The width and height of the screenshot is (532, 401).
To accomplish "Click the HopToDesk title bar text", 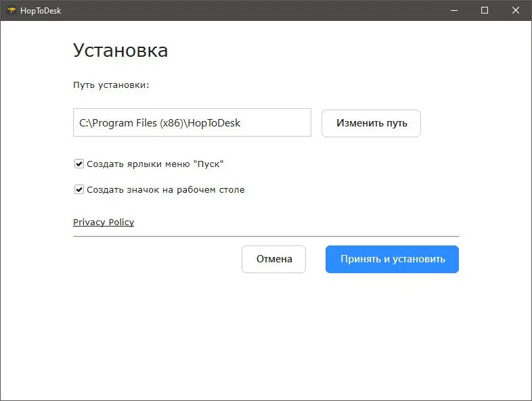I will pyautogui.click(x=41, y=10).
